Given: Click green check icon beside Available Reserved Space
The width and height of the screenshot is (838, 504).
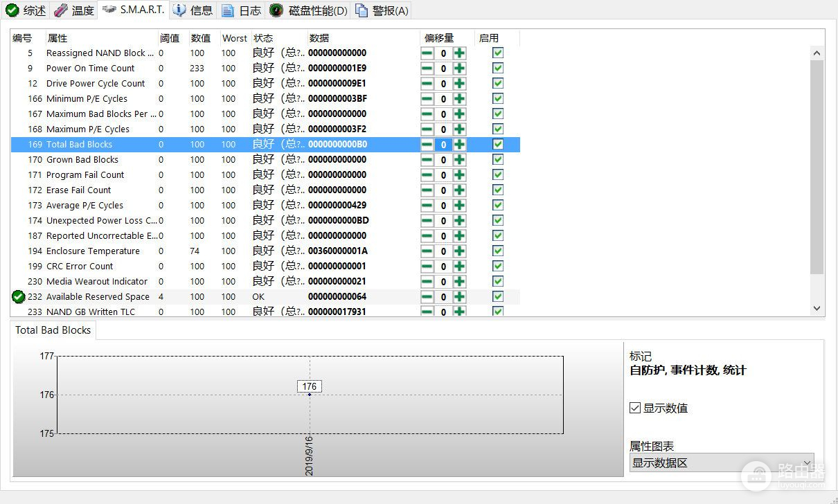Looking at the screenshot, I should [x=19, y=297].
